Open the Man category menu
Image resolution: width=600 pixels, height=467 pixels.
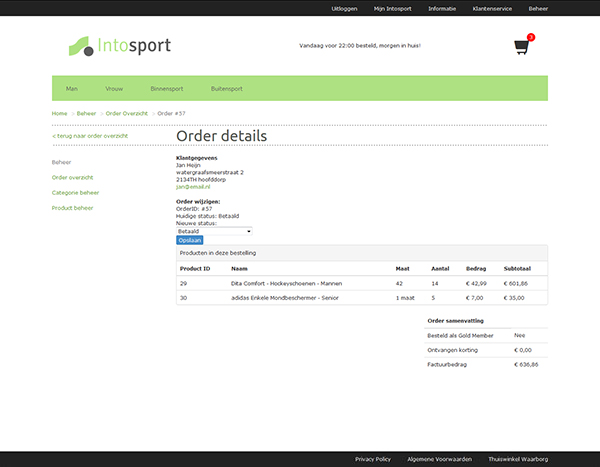coord(72,88)
